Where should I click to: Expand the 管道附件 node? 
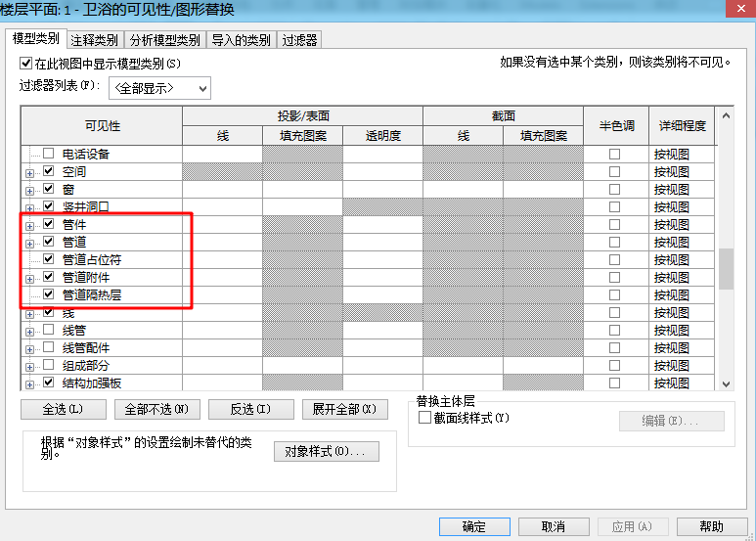pos(30,279)
